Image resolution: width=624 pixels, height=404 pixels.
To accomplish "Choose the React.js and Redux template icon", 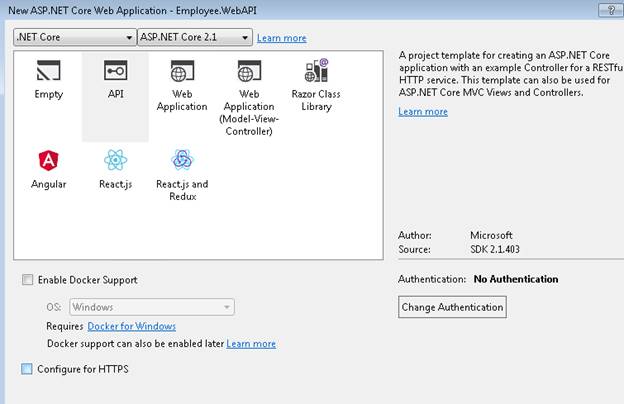I will coord(182,160).
